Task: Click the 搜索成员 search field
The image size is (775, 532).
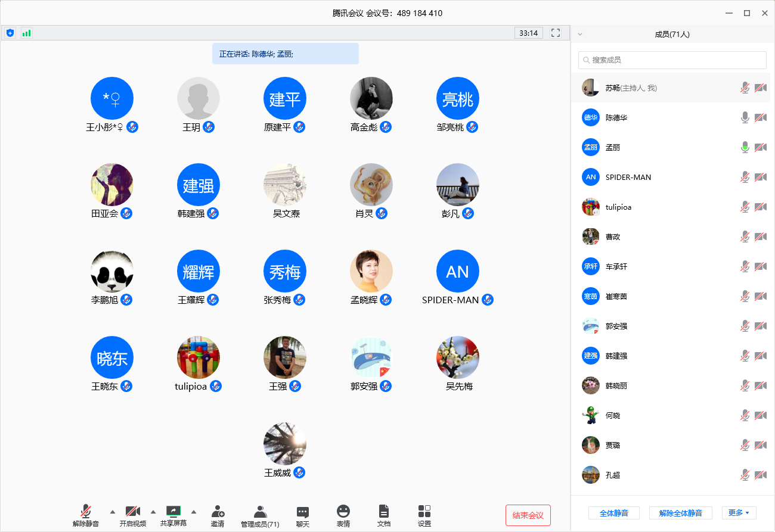Action: coord(672,60)
